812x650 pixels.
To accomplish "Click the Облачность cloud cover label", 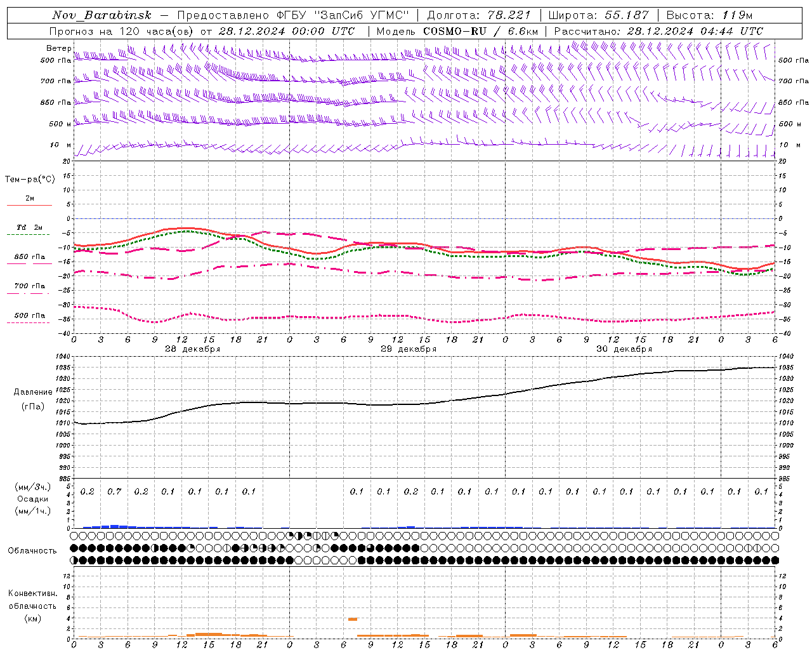I will pos(32,550).
